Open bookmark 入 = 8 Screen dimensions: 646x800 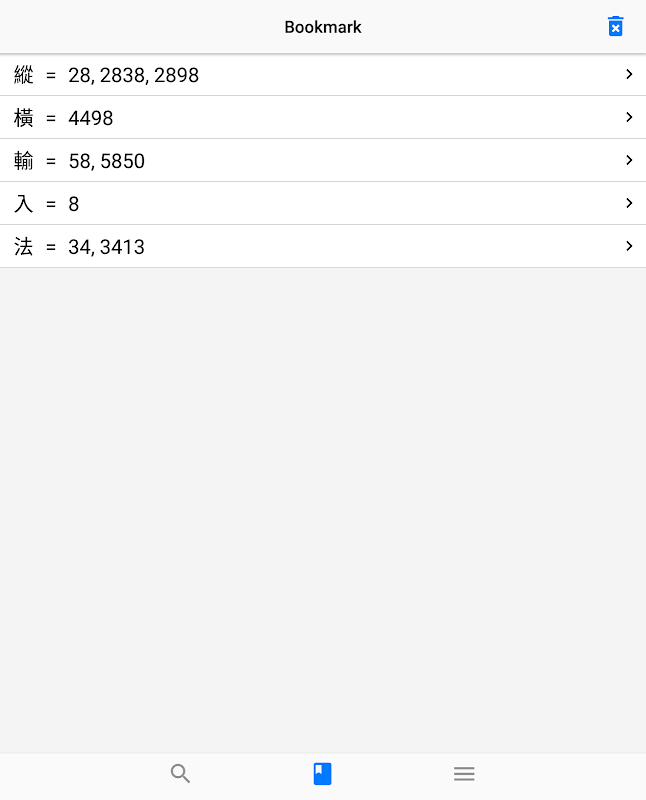[323, 203]
